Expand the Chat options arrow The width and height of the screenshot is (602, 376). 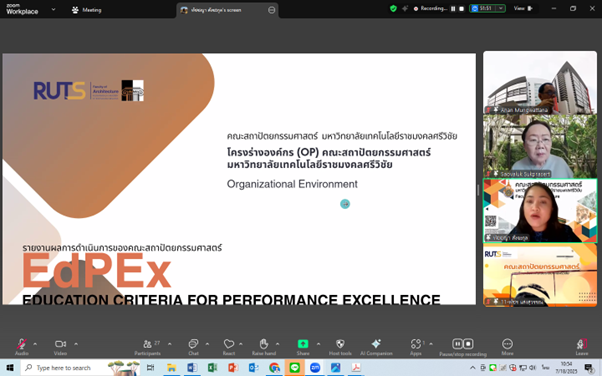pyautogui.click(x=207, y=344)
